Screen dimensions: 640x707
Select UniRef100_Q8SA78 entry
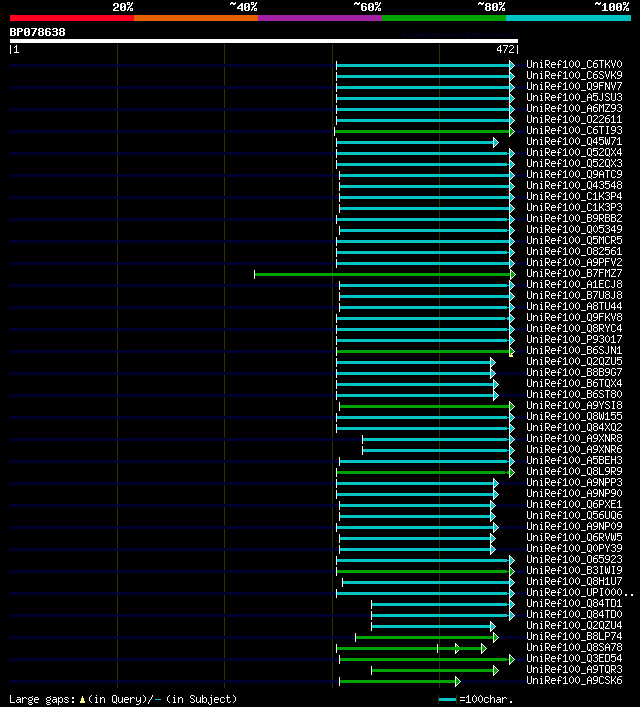pyautogui.click(x=574, y=647)
